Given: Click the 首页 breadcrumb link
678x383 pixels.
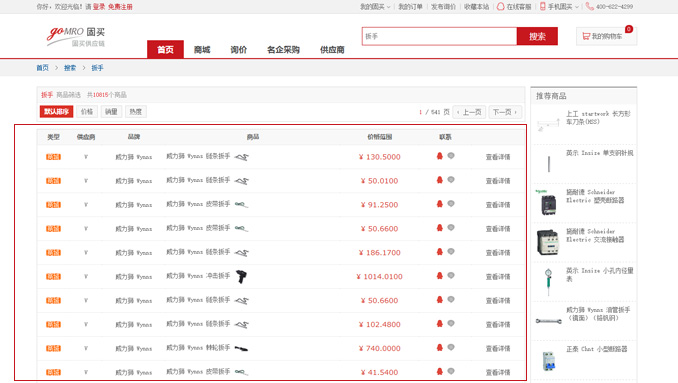Looking at the screenshot, I should tap(42, 68).
